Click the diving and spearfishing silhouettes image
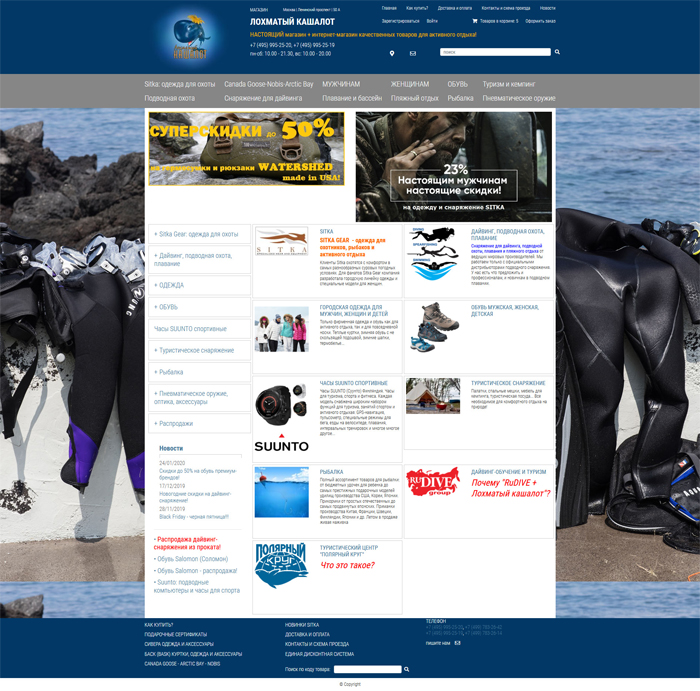 [433, 254]
